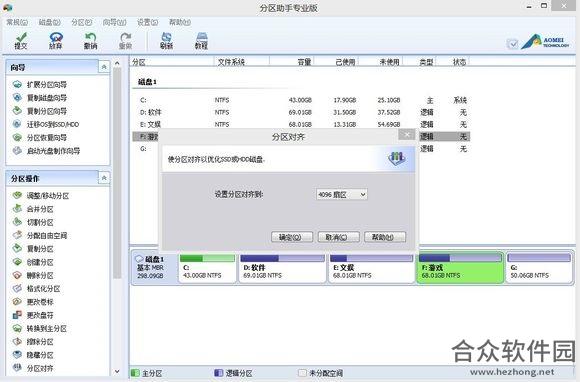Open the 帮助 menu in the menu bar
580x382 pixels.
point(180,22)
